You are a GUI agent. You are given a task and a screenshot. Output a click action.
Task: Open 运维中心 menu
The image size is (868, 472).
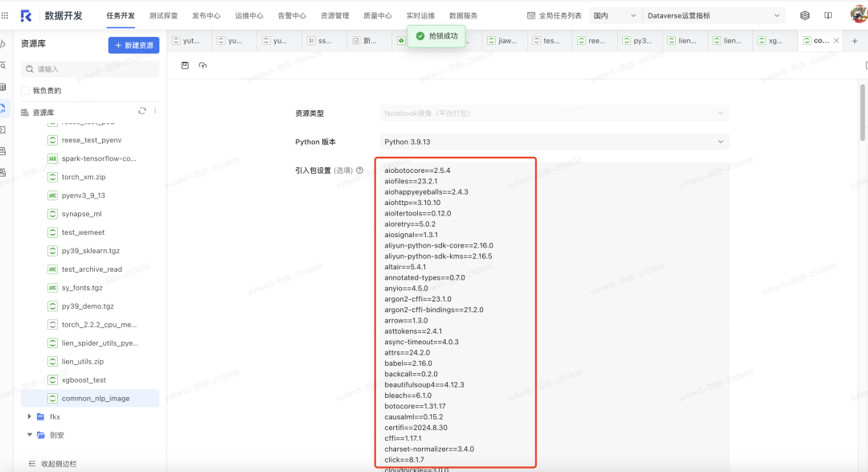click(x=249, y=15)
